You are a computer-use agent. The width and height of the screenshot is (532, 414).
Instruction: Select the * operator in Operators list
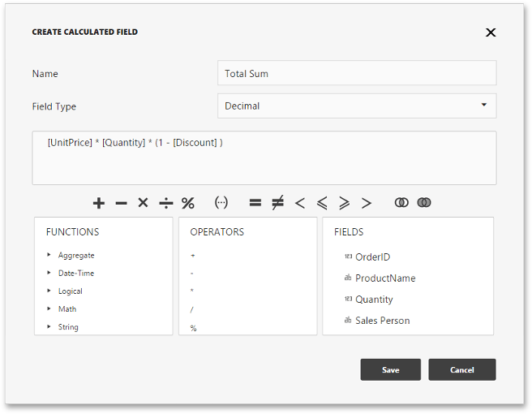click(192, 291)
